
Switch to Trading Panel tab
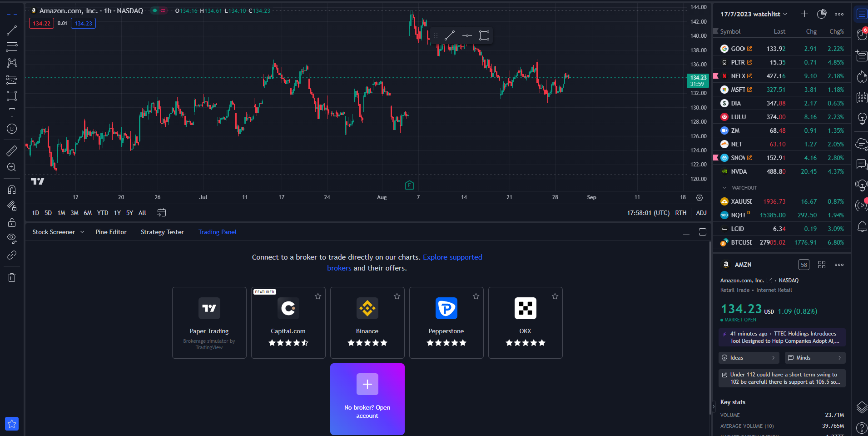218,232
